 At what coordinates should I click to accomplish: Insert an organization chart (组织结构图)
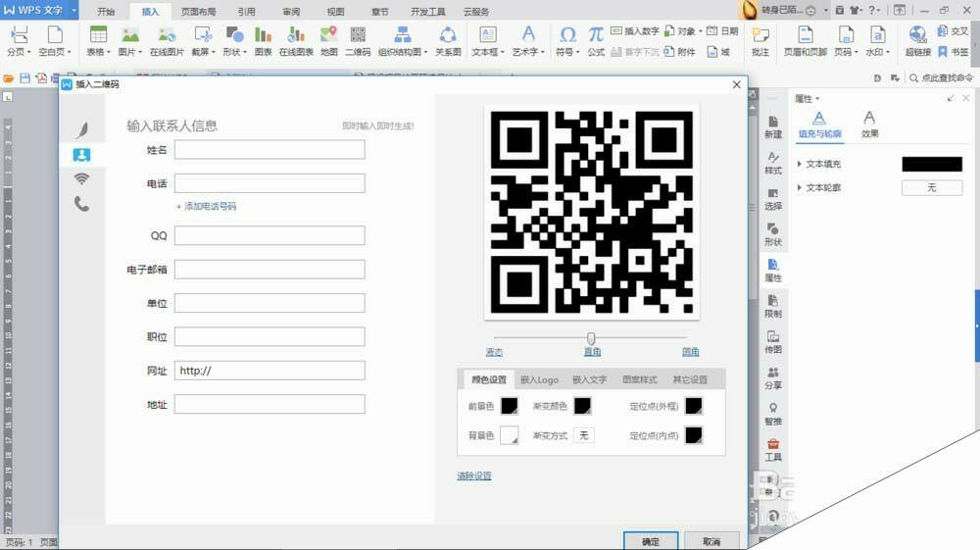click(403, 41)
